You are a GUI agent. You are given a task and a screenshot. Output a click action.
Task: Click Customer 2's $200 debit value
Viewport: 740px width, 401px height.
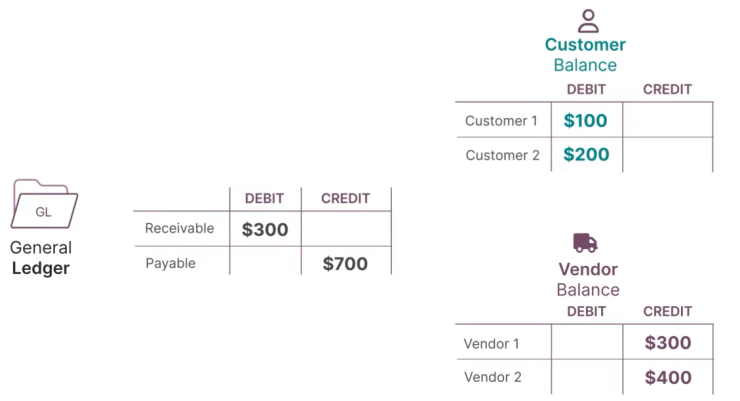(586, 155)
